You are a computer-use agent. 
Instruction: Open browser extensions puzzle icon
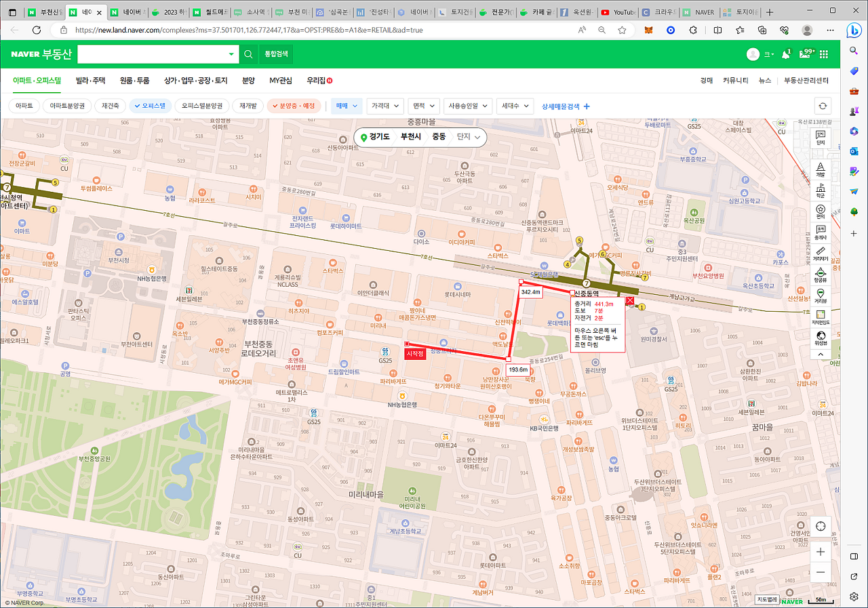coord(693,31)
